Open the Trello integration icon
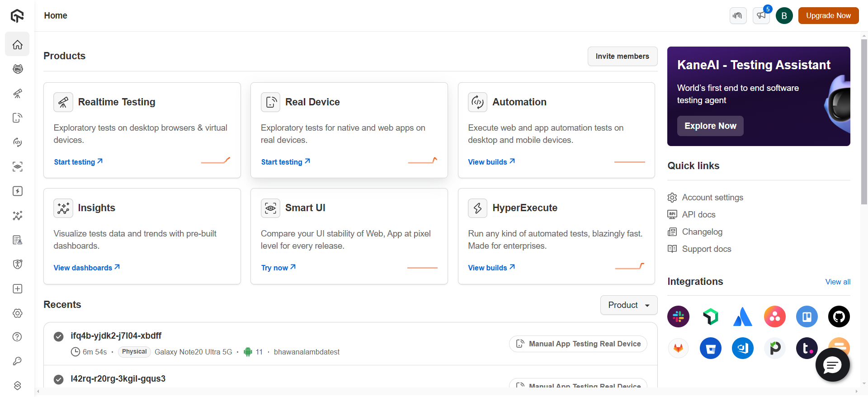The height and width of the screenshot is (397, 868). click(x=807, y=317)
